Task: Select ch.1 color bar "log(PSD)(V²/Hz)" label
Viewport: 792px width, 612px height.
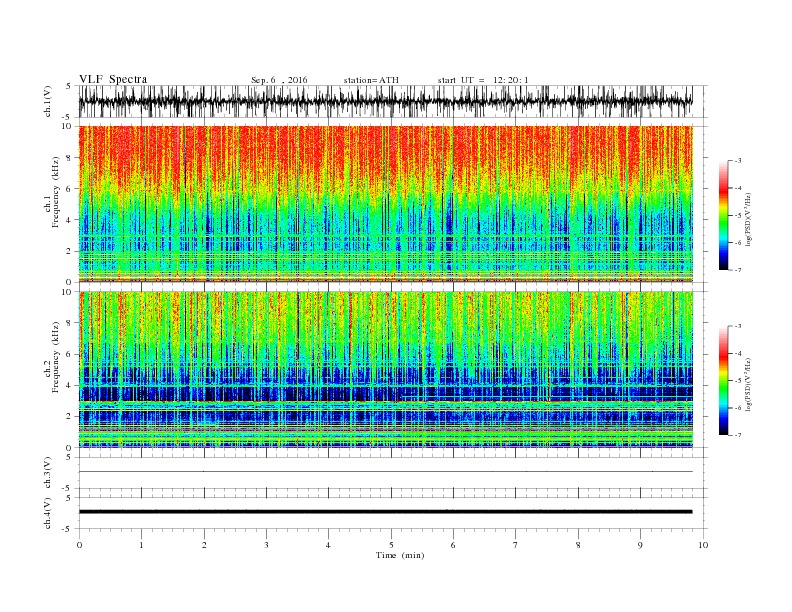Action: (x=749, y=220)
